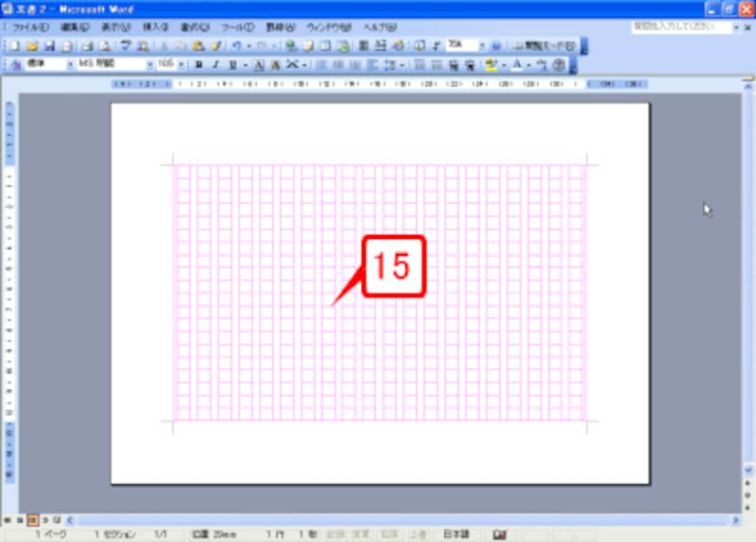Click the Select Browse Object button
The image size is (756, 542).
tap(747, 495)
